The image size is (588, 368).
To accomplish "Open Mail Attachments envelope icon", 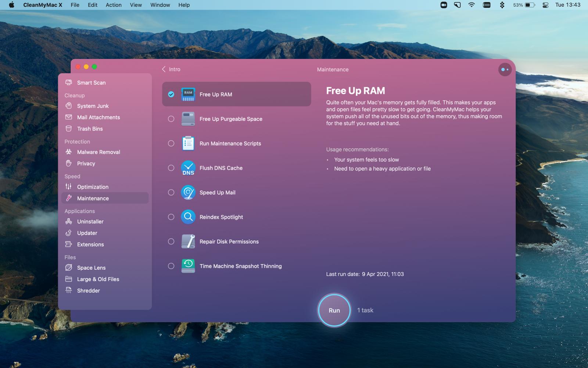I will click(69, 117).
